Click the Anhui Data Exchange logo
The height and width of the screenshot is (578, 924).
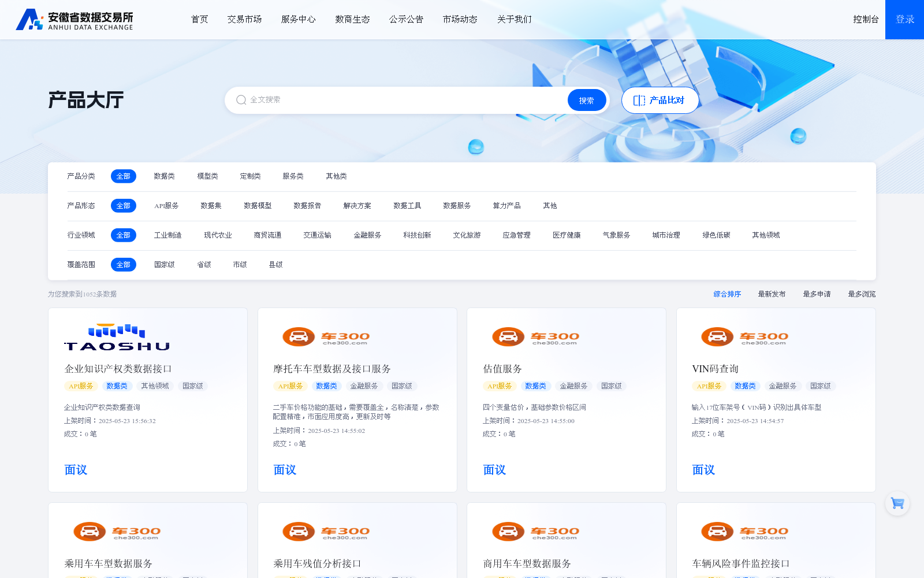pos(74,20)
